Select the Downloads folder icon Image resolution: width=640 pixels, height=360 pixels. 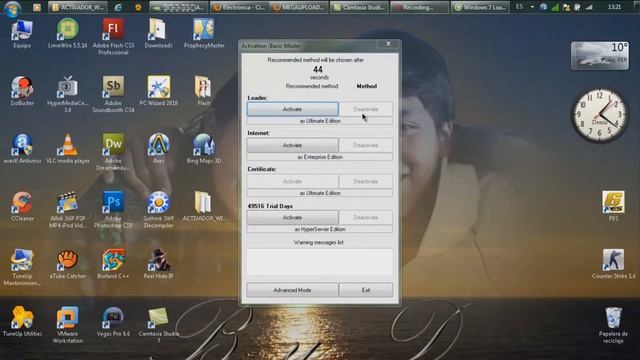tap(158, 33)
